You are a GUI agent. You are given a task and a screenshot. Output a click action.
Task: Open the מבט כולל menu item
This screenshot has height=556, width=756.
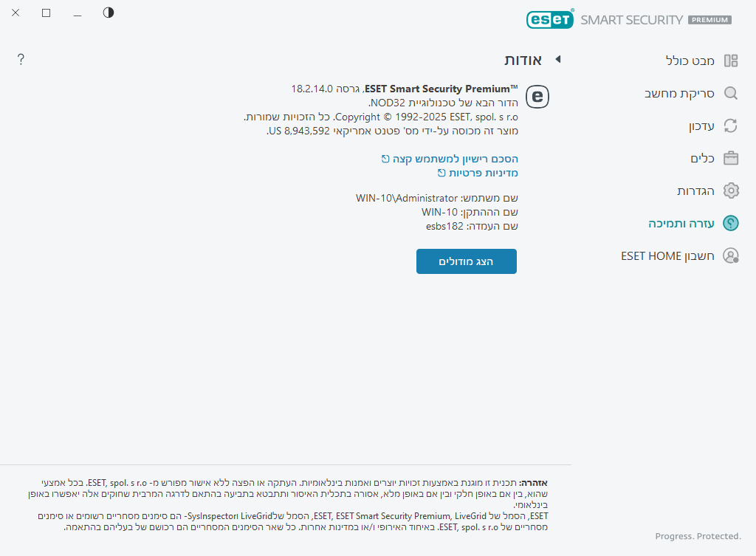click(690, 61)
